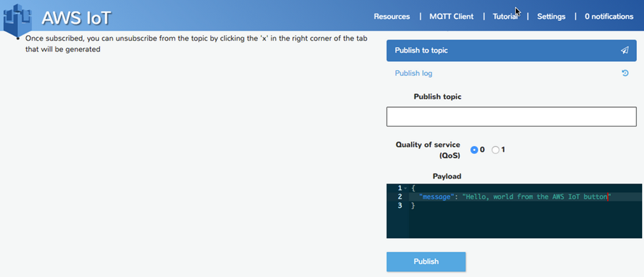Open the Resources menu
644x277 pixels.
pyautogui.click(x=392, y=17)
